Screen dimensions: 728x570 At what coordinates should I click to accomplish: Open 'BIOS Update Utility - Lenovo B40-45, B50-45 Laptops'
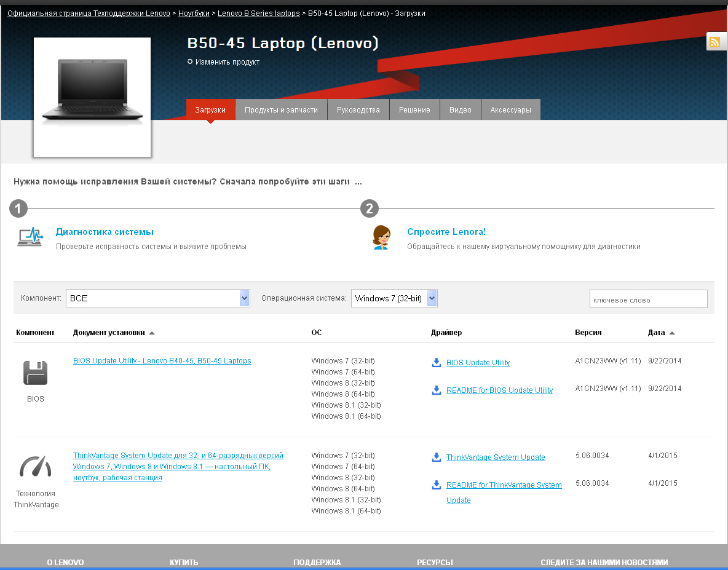pyautogui.click(x=162, y=361)
